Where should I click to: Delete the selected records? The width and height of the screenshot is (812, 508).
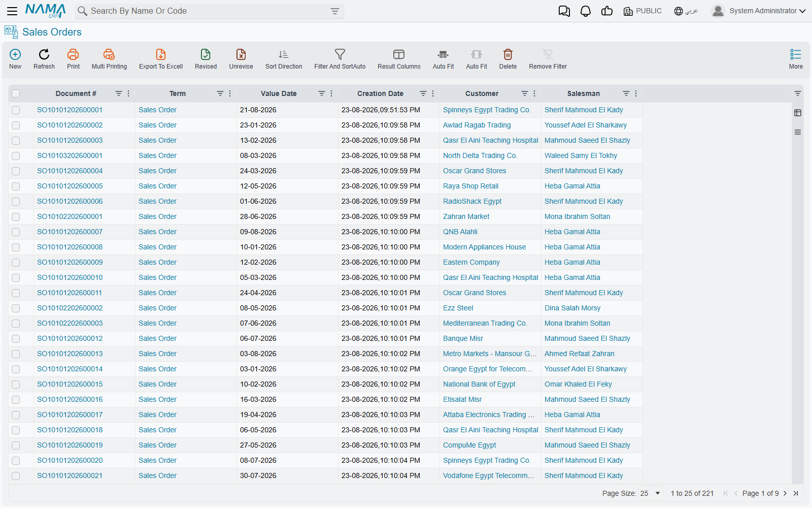pos(508,59)
